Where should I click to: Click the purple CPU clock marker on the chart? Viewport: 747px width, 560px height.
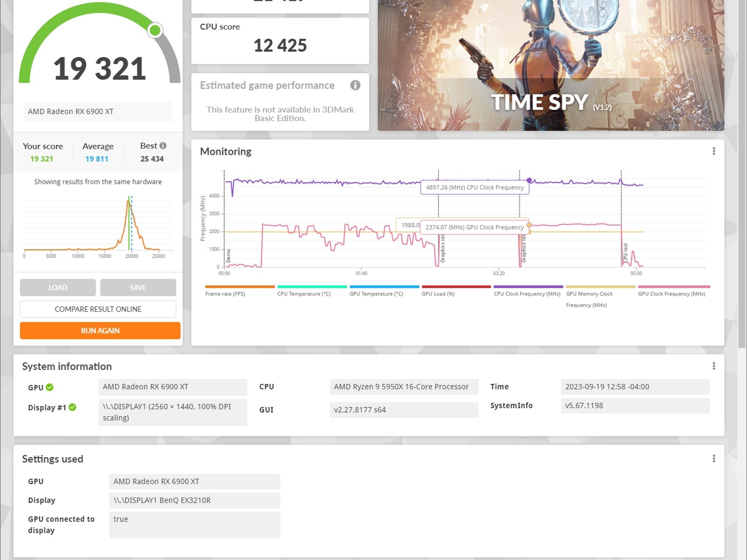point(529,180)
